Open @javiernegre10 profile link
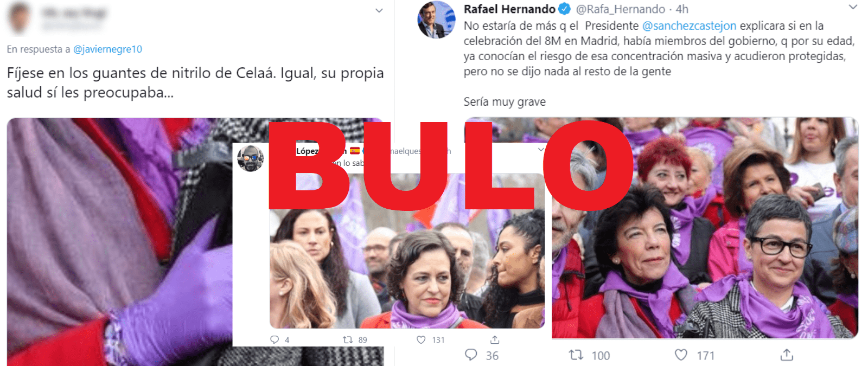The height and width of the screenshot is (366, 868). pyautogui.click(x=107, y=49)
